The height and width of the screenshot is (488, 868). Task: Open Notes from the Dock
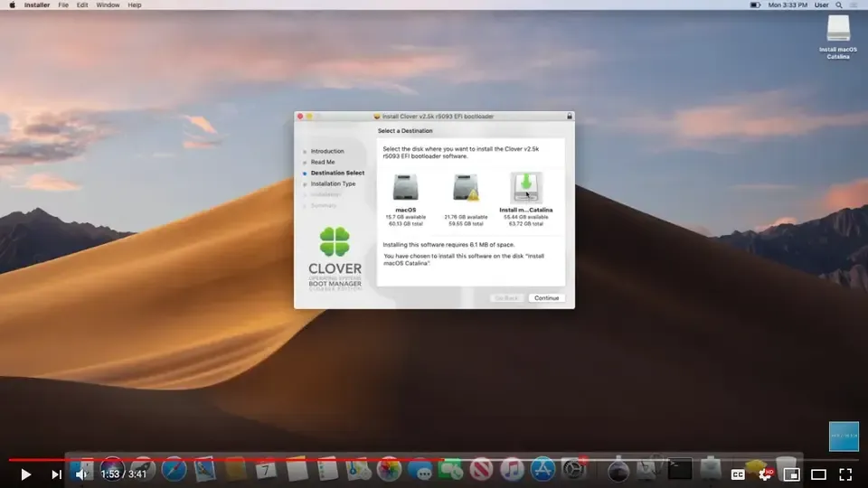297,470
